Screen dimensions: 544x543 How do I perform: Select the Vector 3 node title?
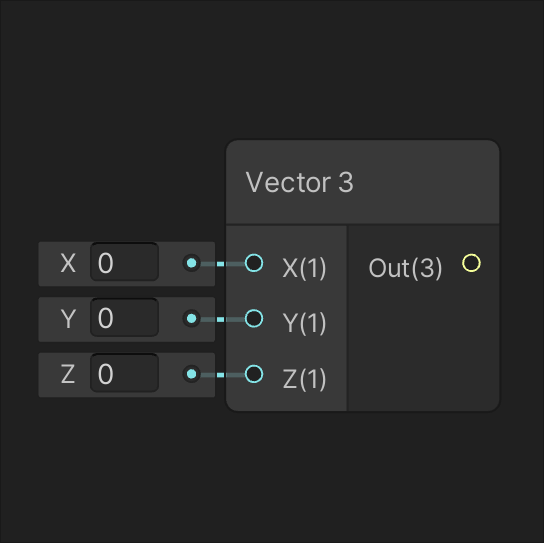[299, 182]
